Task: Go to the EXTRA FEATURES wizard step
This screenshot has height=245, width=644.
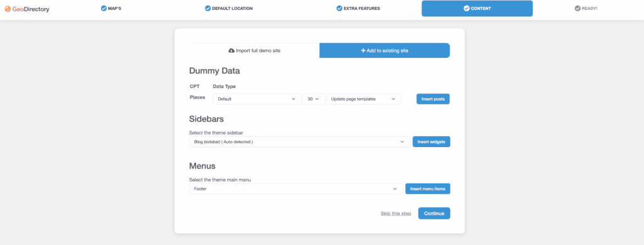Action: point(358,8)
